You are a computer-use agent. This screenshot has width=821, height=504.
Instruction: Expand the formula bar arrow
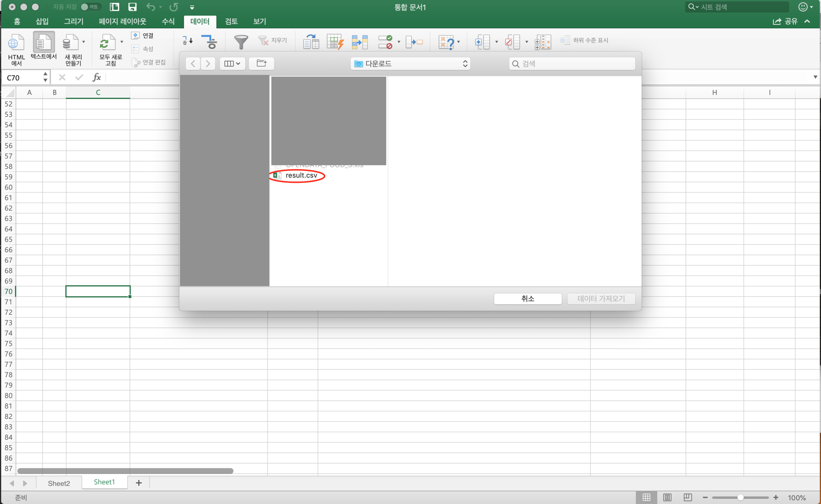(815, 77)
